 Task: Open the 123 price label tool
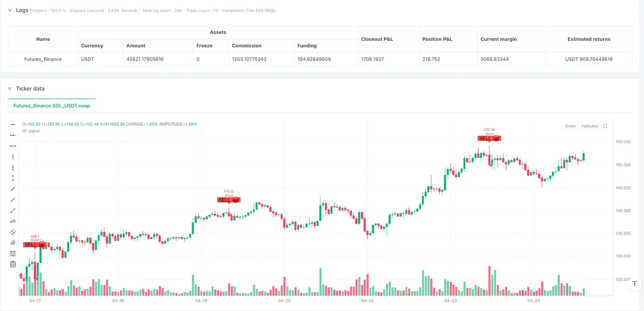[x=13, y=220]
